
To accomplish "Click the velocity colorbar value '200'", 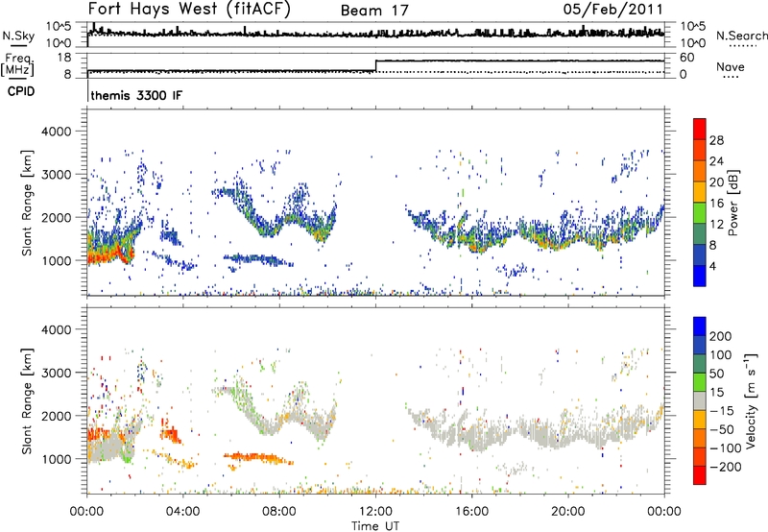I will coord(721,336).
